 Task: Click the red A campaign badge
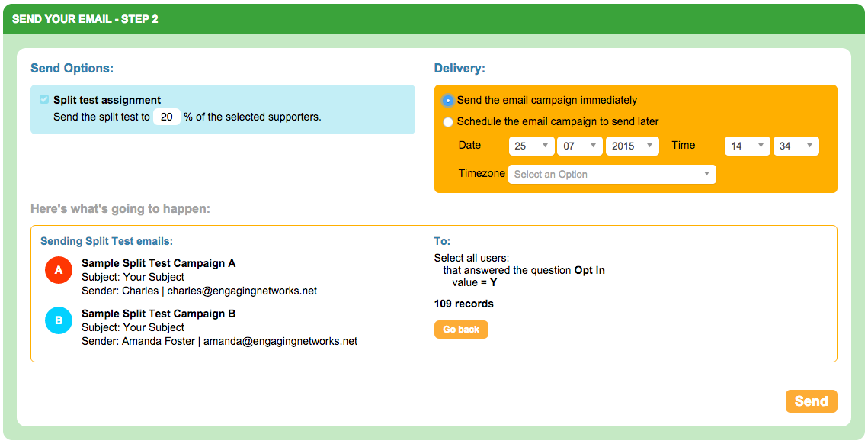coord(58,271)
